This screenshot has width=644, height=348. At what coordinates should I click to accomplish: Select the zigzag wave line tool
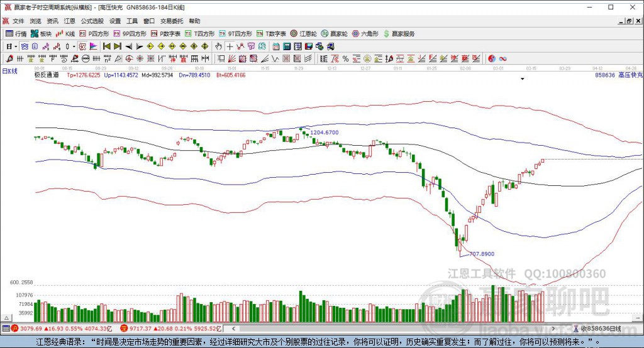(x=275, y=58)
